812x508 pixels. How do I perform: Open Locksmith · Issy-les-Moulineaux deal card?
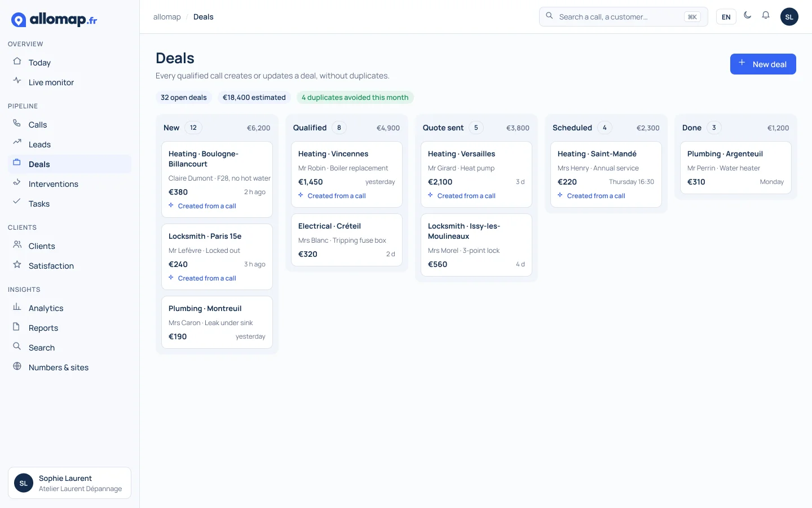(x=476, y=245)
